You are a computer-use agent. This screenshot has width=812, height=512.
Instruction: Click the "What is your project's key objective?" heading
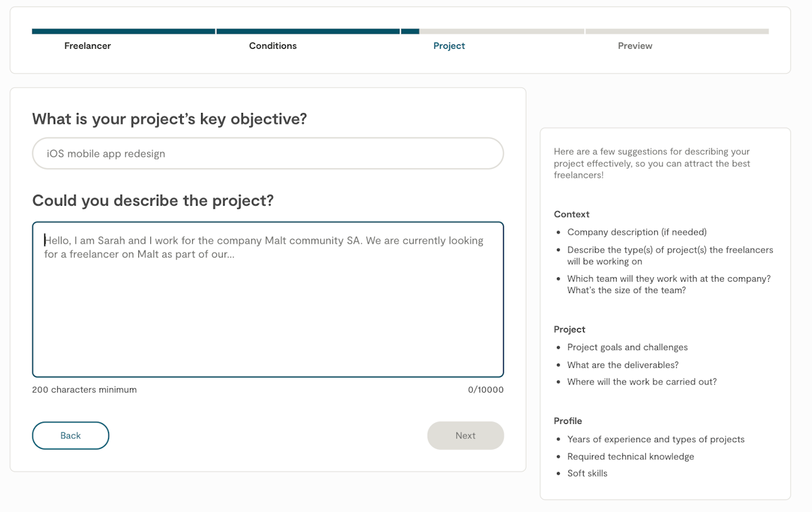[x=169, y=119]
